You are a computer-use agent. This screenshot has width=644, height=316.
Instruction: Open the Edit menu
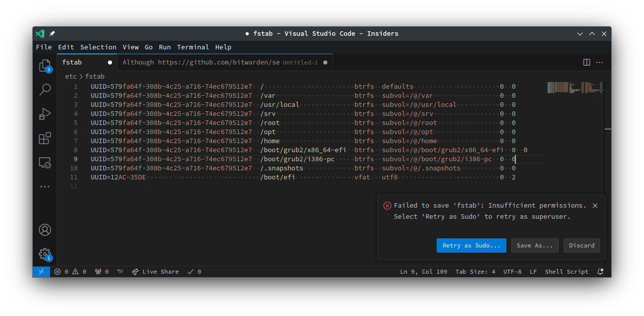(66, 47)
